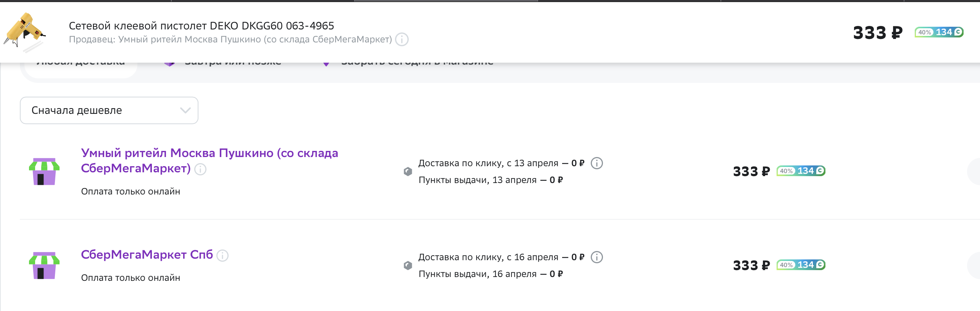Click first offer's 40% 134 bonus badge
Viewport: 980px width, 311px height.
pos(801,171)
